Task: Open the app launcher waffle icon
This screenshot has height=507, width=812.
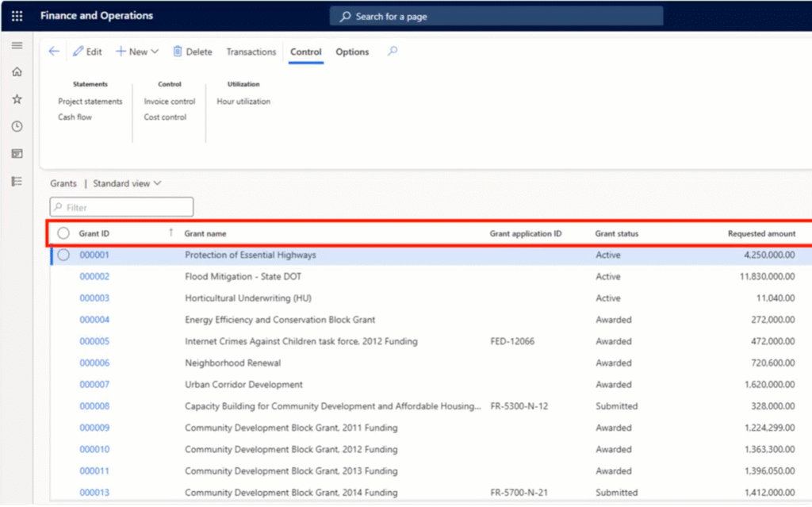Action: tap(17, 16)
